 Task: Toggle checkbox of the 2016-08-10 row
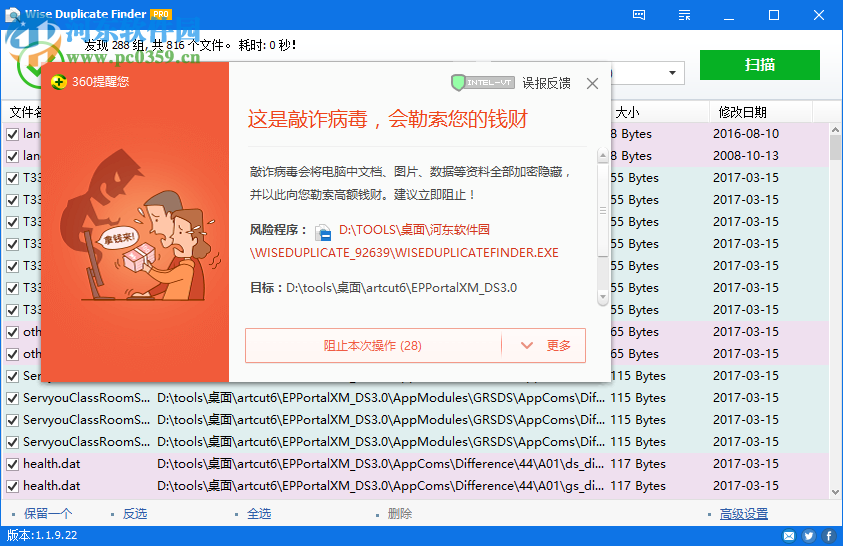(x=12, y=134)
